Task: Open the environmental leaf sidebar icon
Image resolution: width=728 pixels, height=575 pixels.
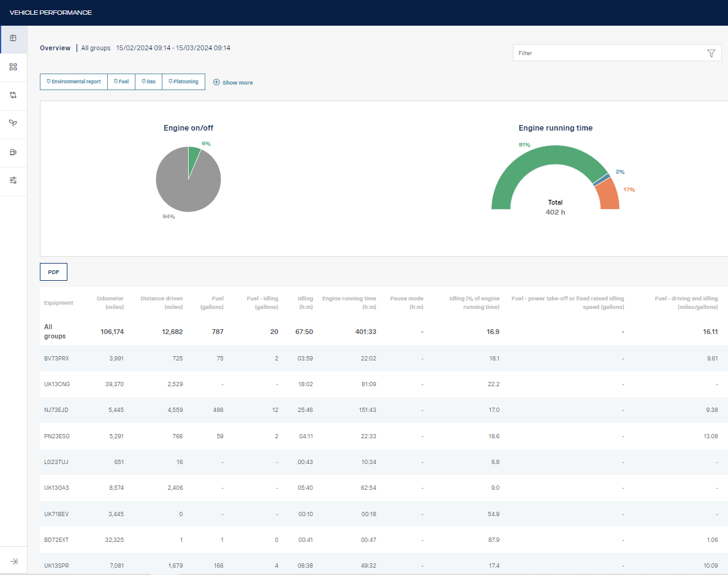Action: click(x=13, y=123)
